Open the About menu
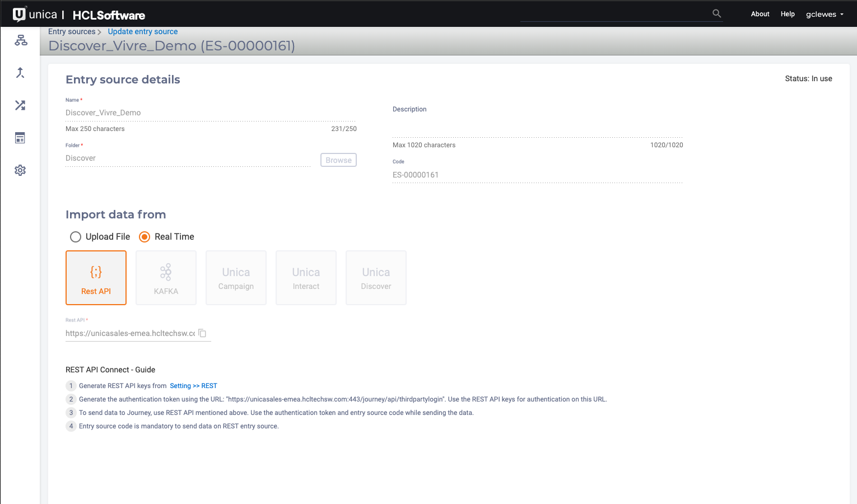 click(760, 14)
